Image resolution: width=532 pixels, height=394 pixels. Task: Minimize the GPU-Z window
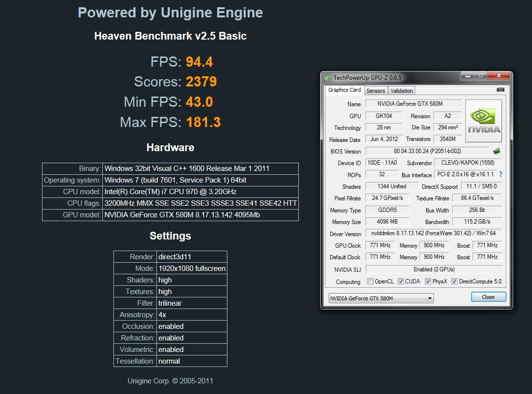tap(467, 76)
